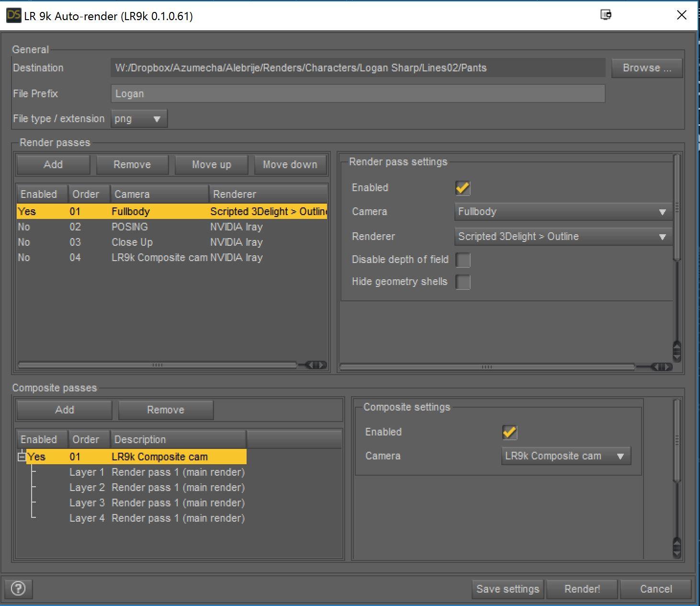The height and width of the screenshot is (606, 700).
Task: Click the Browse button for destination
Action: pyautogui.click(x=647, y=68)
